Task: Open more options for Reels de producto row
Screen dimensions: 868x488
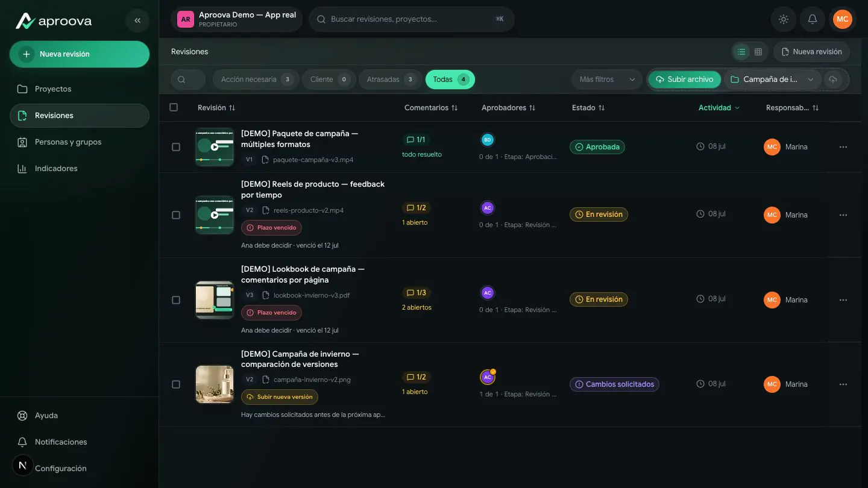Action: click(x=843, y=215)
